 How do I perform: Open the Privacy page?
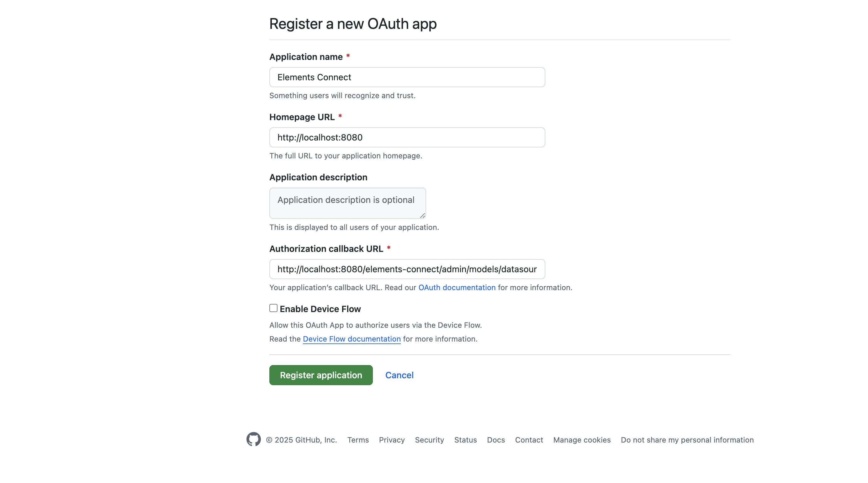coord(392,440)
